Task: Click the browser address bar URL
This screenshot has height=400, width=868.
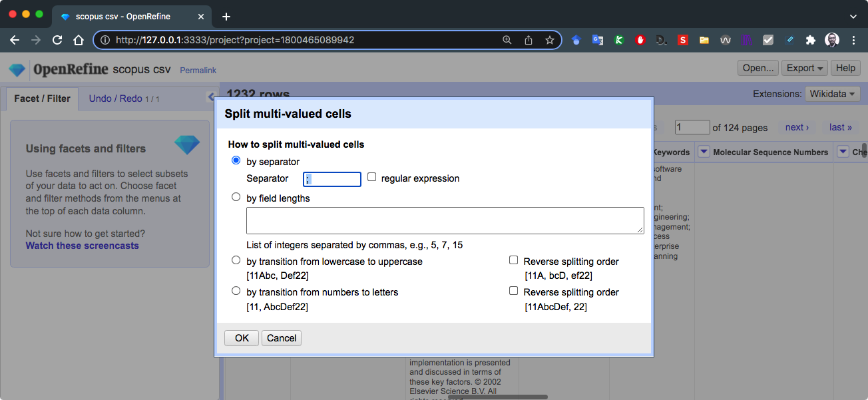Action: (x=235, y=40)
